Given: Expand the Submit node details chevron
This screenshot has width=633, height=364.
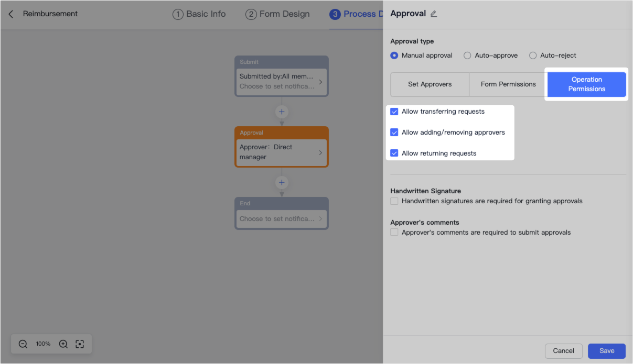Looking at the screenshot, I should coord(320,82).
